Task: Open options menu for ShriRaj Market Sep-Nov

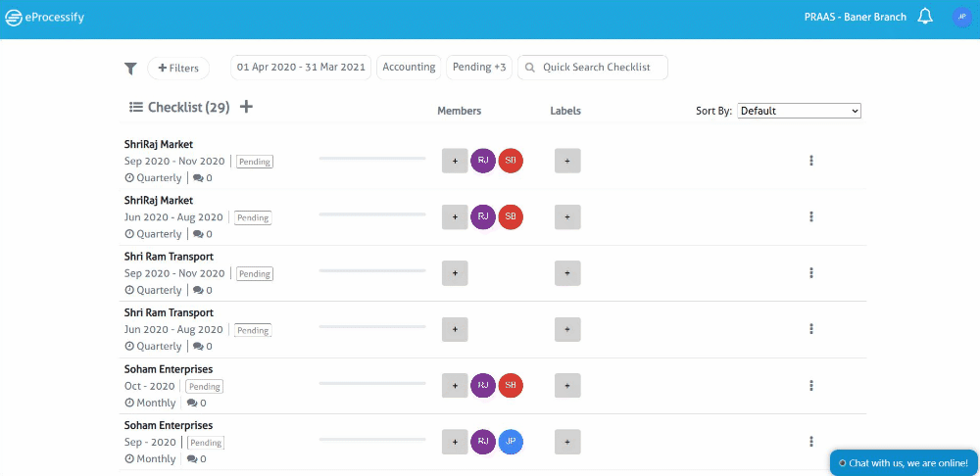Action: (x=811, y=161)
